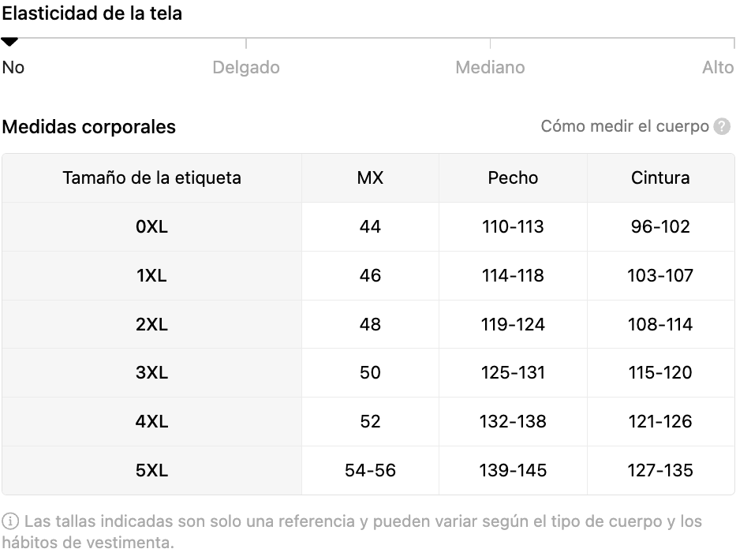Click the Cintura column header
Viewport: 751px width, 560px height.
tap(660, 178)
